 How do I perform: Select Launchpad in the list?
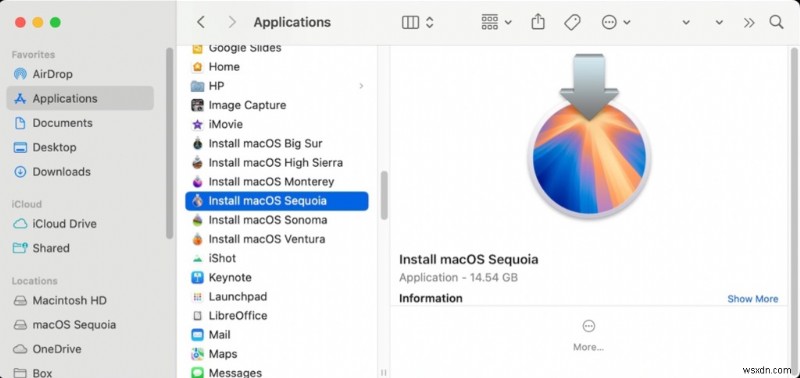(277, 296)
